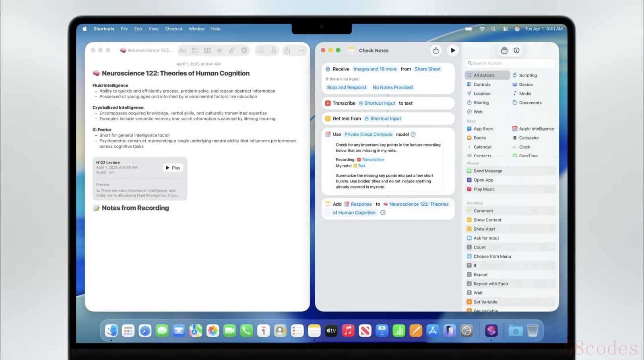This screenshot has height=360, width=644.
Task: Click the attachment paperclip icon in Notes
Action: tap(231, 50)
